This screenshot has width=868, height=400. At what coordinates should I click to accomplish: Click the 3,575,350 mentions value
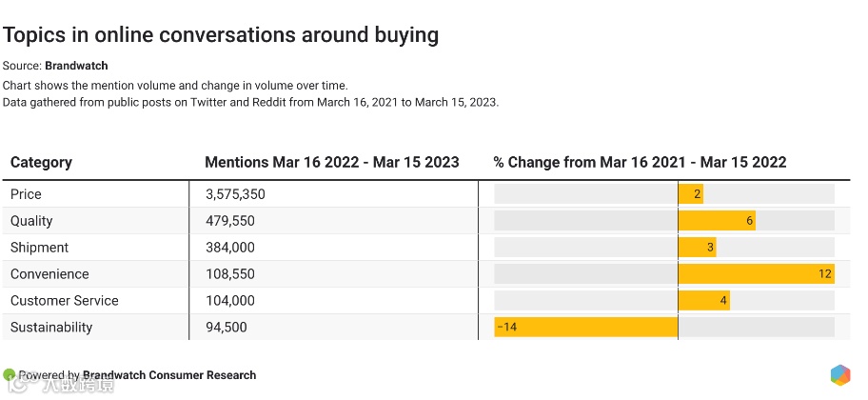tap(235, 194)
